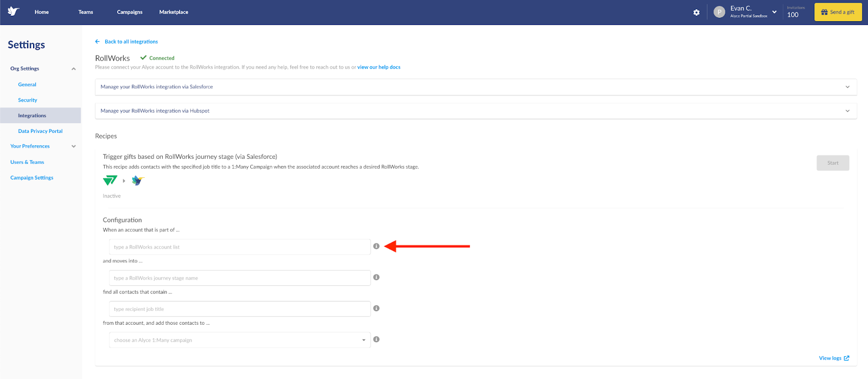The width and height of the screenshot is (868, 379).
Task: Focus the RollWorks account list input
Action: [240, 247]
